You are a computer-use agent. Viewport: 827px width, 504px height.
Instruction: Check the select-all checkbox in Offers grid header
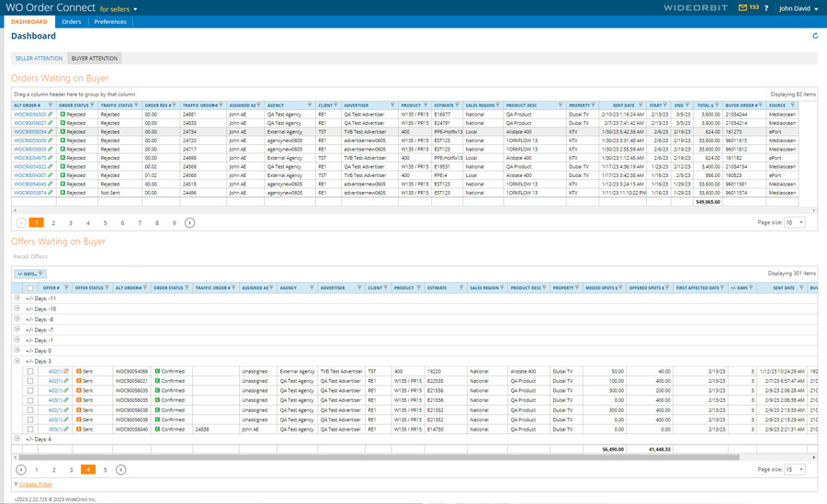[x=30, y=288]
